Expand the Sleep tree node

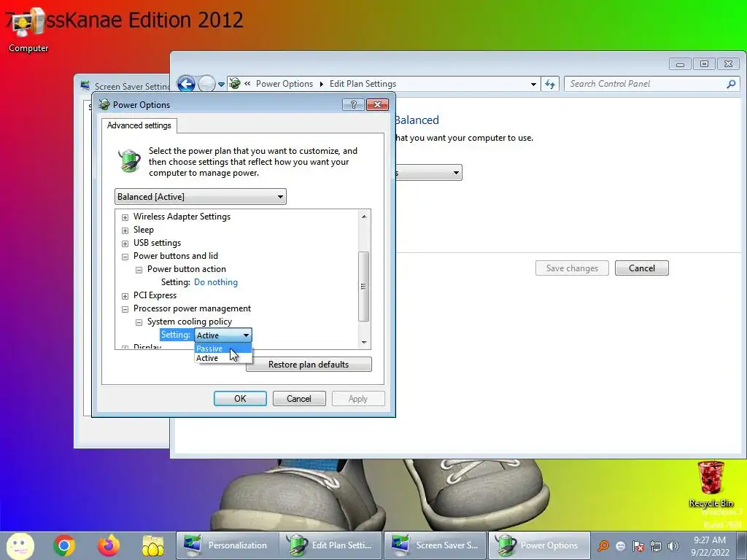tap(125, 230)
